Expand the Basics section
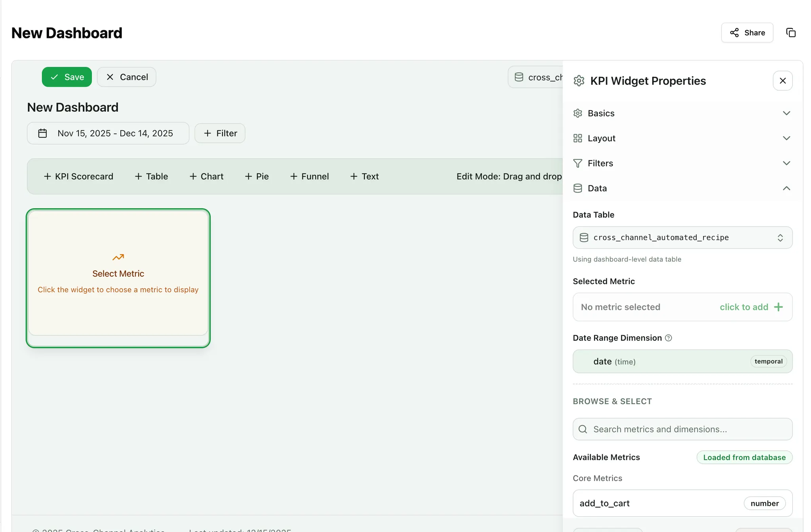 (x=682, y=113)
